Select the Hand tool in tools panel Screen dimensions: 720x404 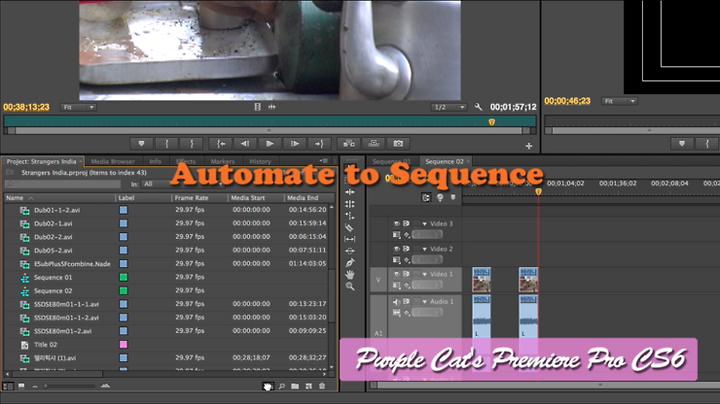click(x=350, y=275)
